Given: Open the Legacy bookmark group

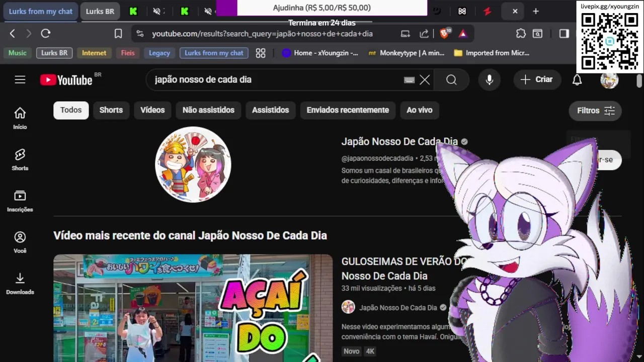Looking at the screenshot, I should [x=159, y=53].
